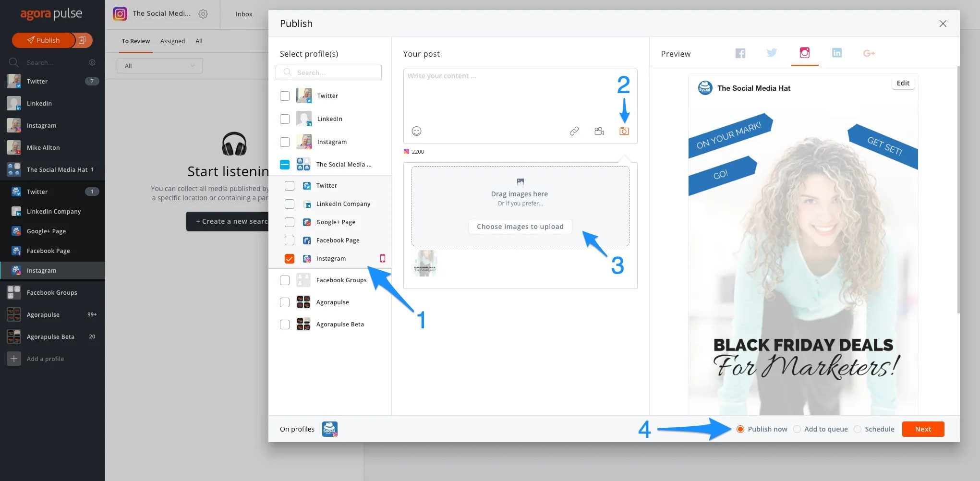The width and height of the screenshot is (980, 481).
Task: Open Facebook preview tab icon
Action: 740,53
